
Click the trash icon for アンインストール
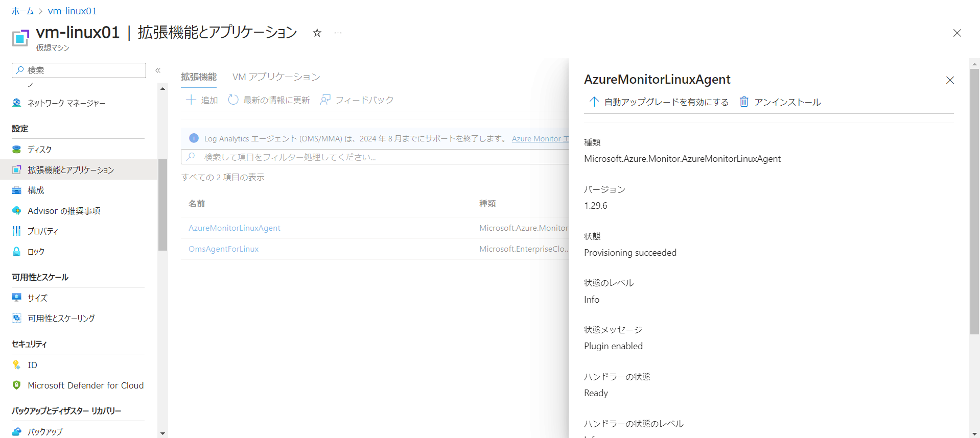click(x=744, y=102)
